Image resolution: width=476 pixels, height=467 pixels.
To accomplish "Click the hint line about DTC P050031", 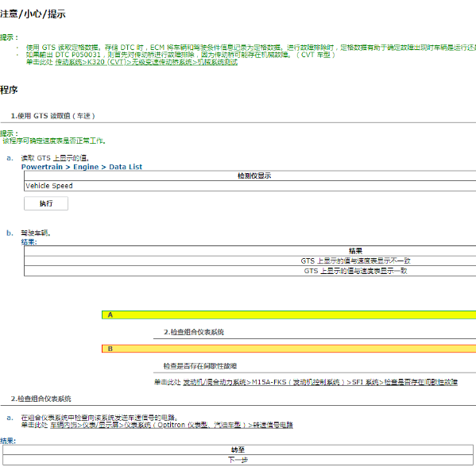I will coord(180,55).
